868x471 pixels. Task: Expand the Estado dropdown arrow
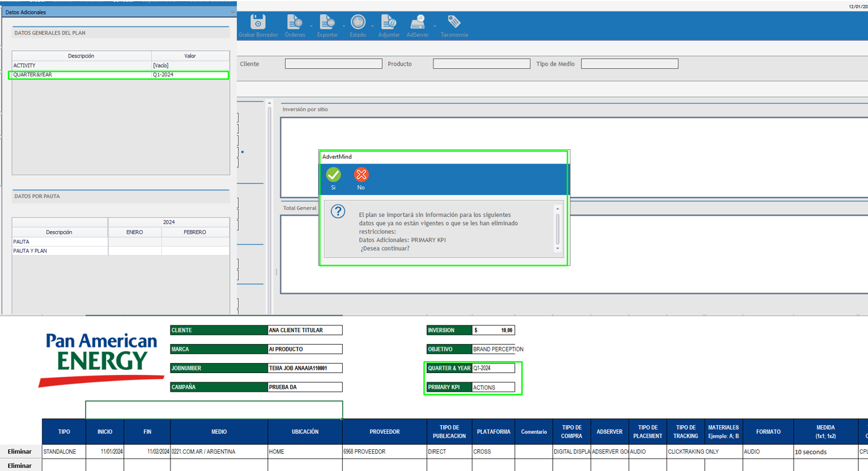[372, 26]
